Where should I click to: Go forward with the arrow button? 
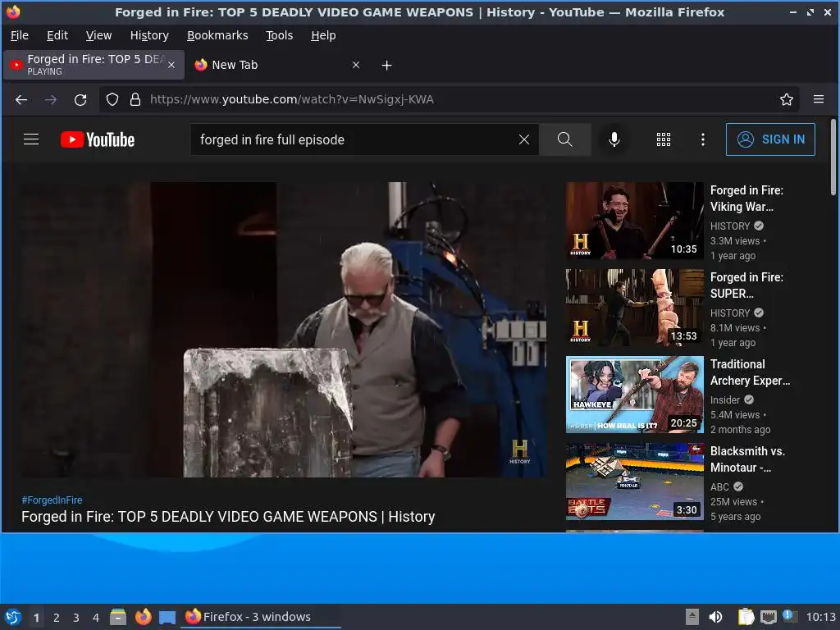point(51,99)
